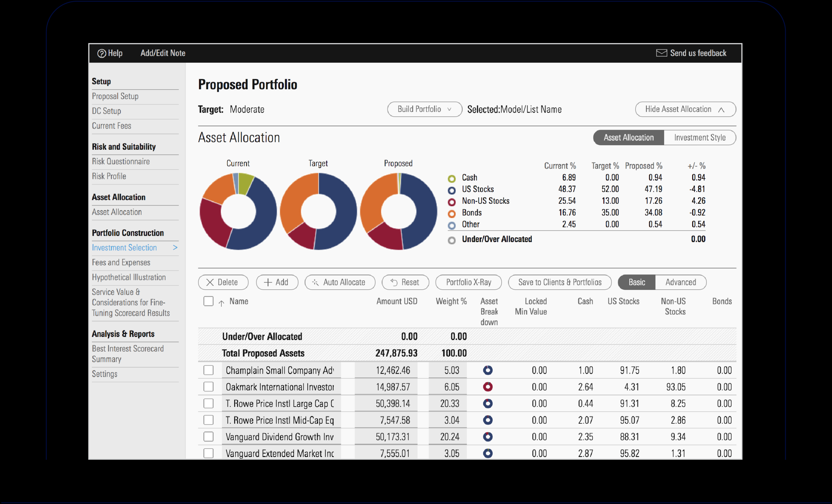
Task: Check the Oakmark International Investor row
Action: pos(208,387)
